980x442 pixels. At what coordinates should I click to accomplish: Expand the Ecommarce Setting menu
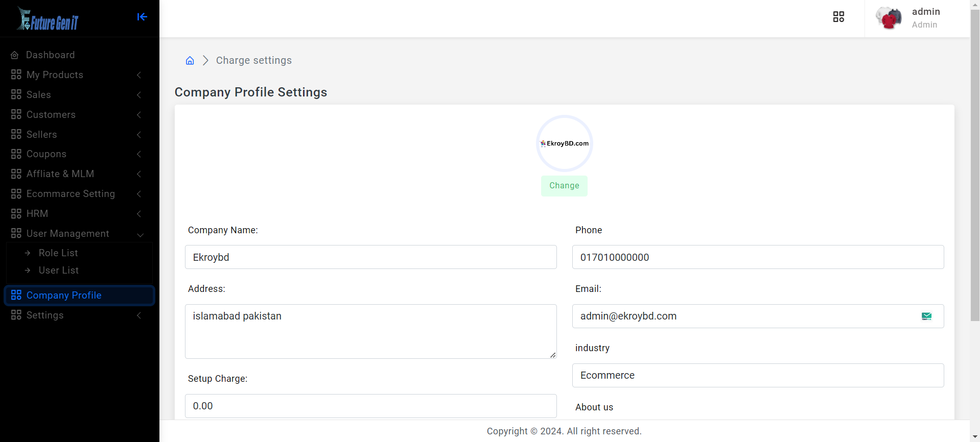(77, 194)
